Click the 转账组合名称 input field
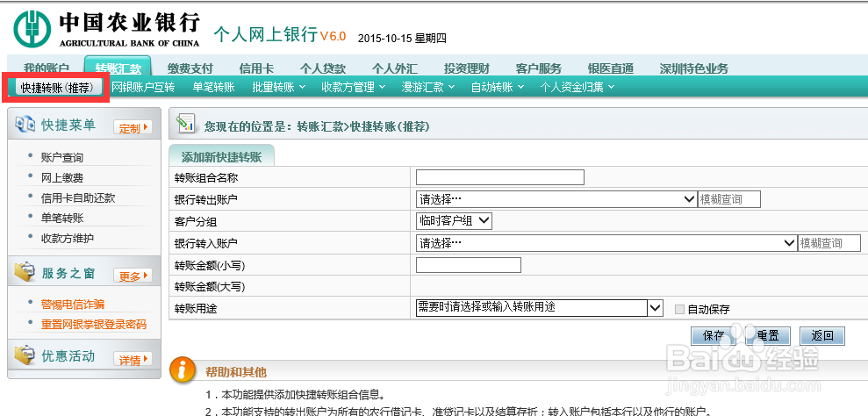 pyautogui.click(x=500, y=177)
